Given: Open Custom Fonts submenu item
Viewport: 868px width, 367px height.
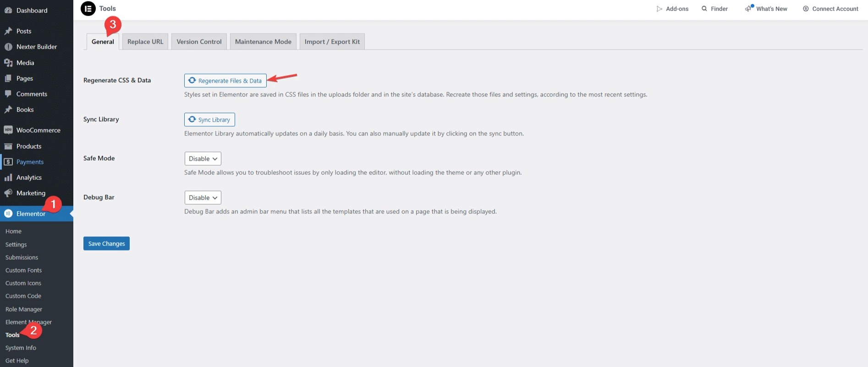Looking at the screenshot, I should tap(23, 270).
